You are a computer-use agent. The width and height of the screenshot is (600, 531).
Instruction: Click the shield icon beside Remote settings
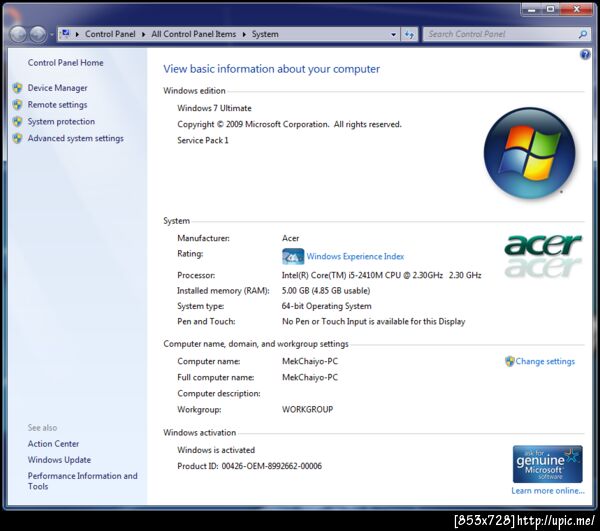click(x=18, y=104)
